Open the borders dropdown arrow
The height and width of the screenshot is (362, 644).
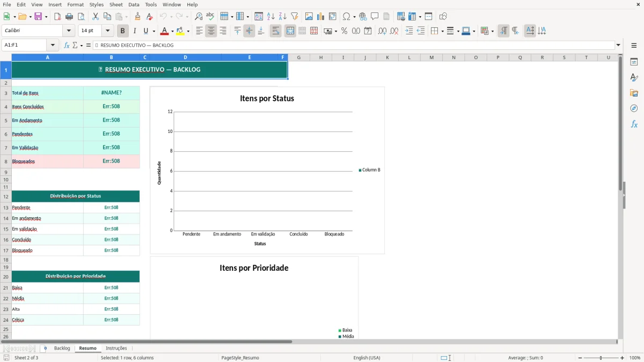(442, 31)
